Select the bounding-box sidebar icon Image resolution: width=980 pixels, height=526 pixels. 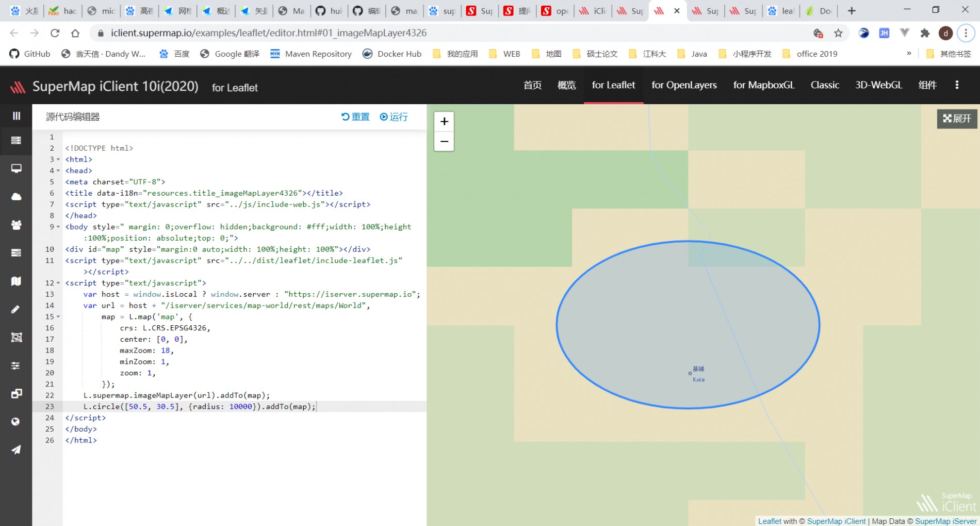coord(16,337)
